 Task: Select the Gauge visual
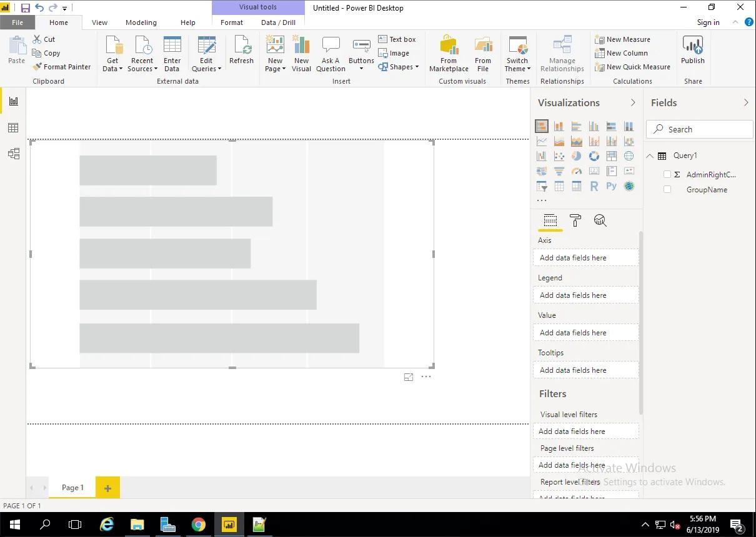pyautogui.click(x=577, y=171)
